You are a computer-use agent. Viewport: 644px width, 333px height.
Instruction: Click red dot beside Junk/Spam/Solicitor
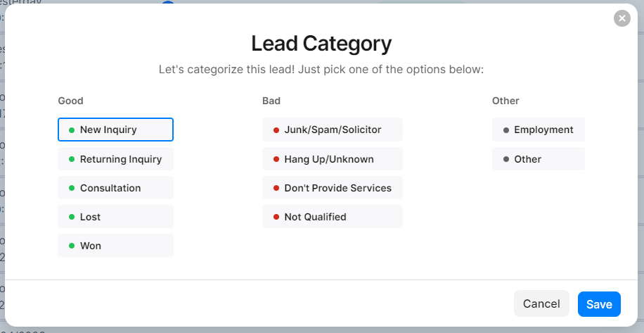tap(276, 130)
